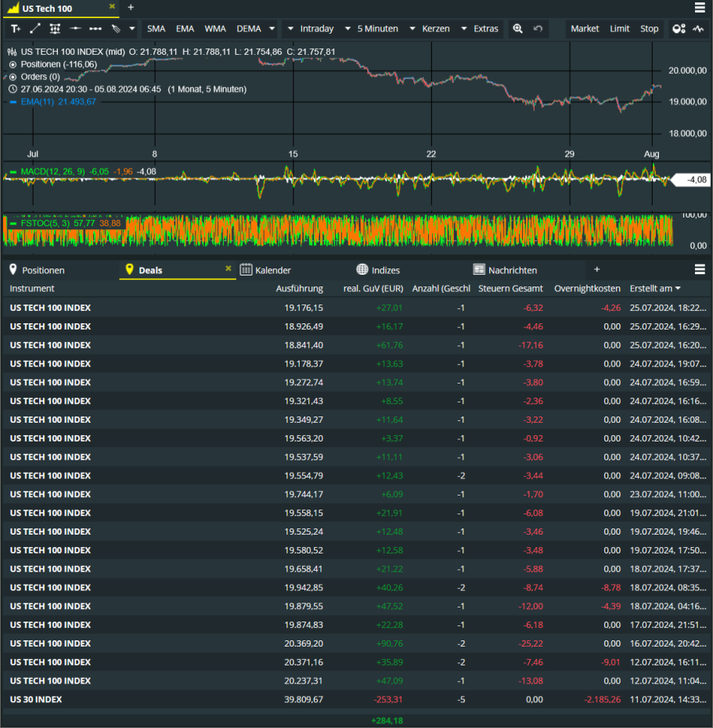The height and width of the screenshot is (728, 713).
Task: Sort by Overnightkosten column header
Action: pyautogui.click(x=587, y=289)
